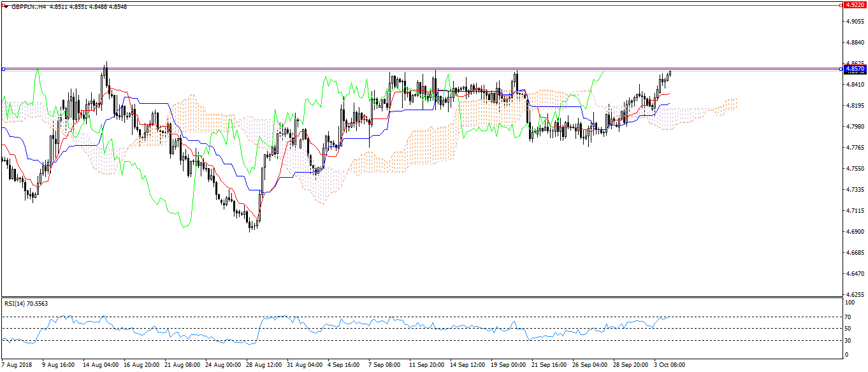Image resolution: width=868 pixels, height=372 pixels.
Task: Click the 14 Sep 12:00 time label
Action: click(x=468, y=365)
